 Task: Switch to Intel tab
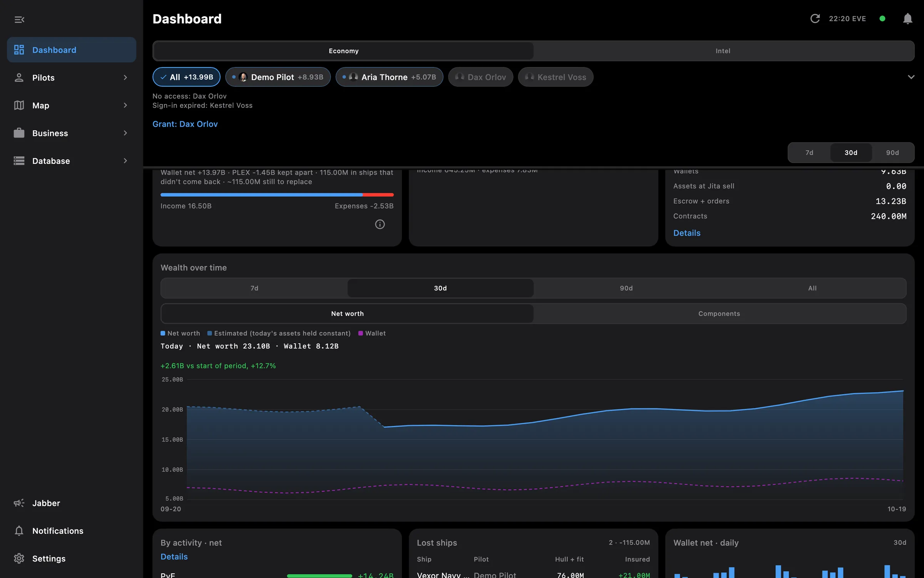pos(723,51)
